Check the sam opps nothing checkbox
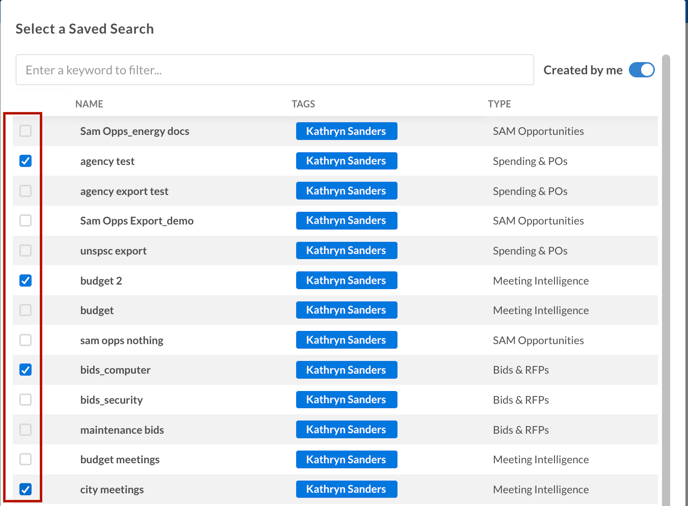 (25, 340)
